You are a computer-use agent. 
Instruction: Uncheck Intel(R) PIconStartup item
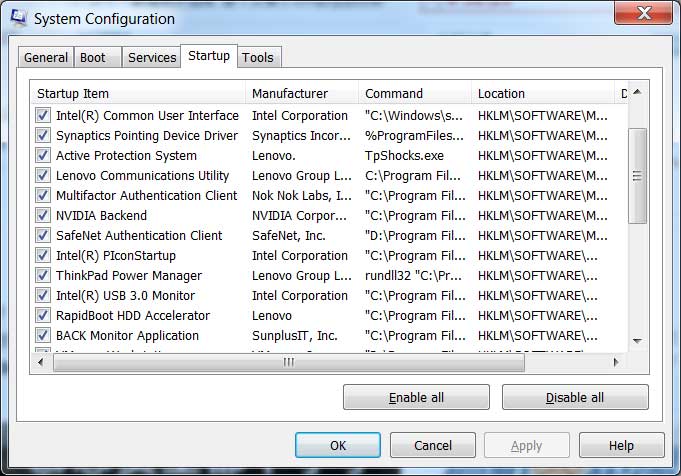point(43,255)
